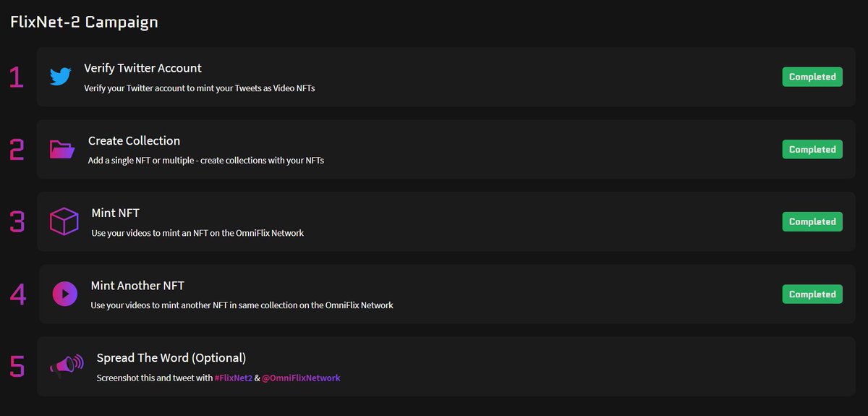This screenshot has height=416, width=868.
Task: Click Completed badge on the Mint NFT row
Action: point(812,221)
